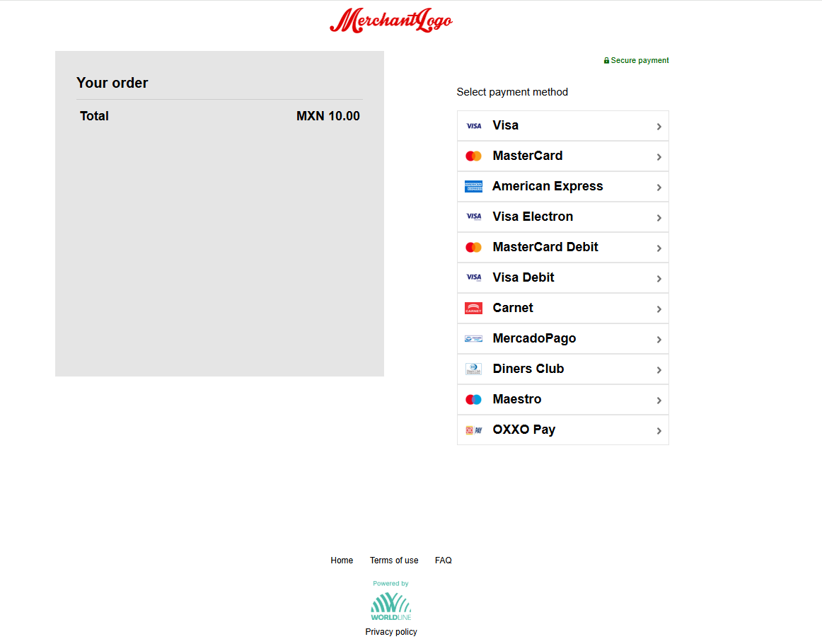Click the Worldline logo in footer

pyautogui.click(x=391, y=606)
